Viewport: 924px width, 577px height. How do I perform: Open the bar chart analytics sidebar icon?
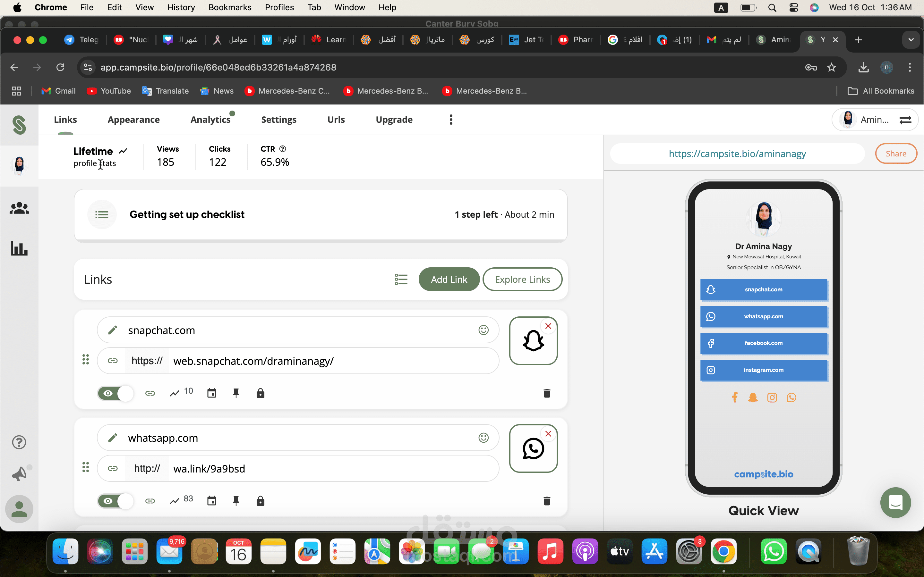pyautogui.click(x=19, y=248)
